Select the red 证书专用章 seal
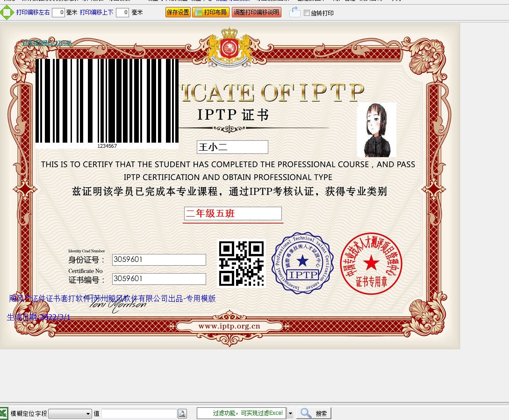Screen dimensions: 509x420 click(371, 264)
